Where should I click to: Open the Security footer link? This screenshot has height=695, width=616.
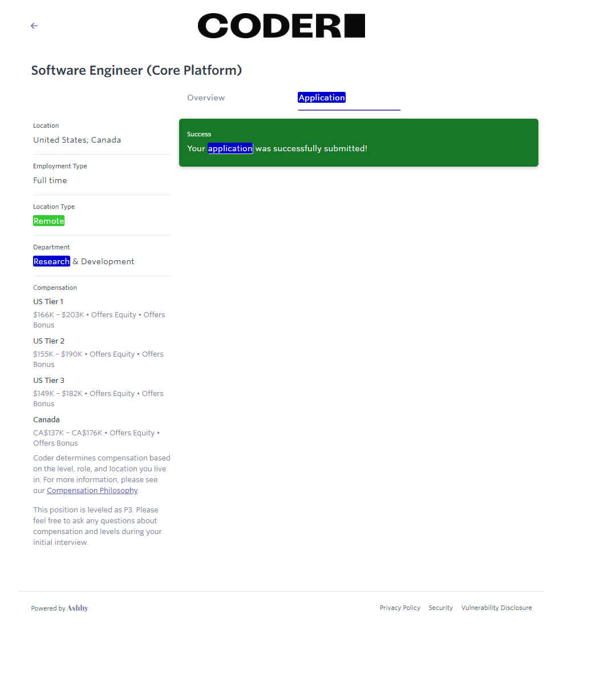click(440, 608)
